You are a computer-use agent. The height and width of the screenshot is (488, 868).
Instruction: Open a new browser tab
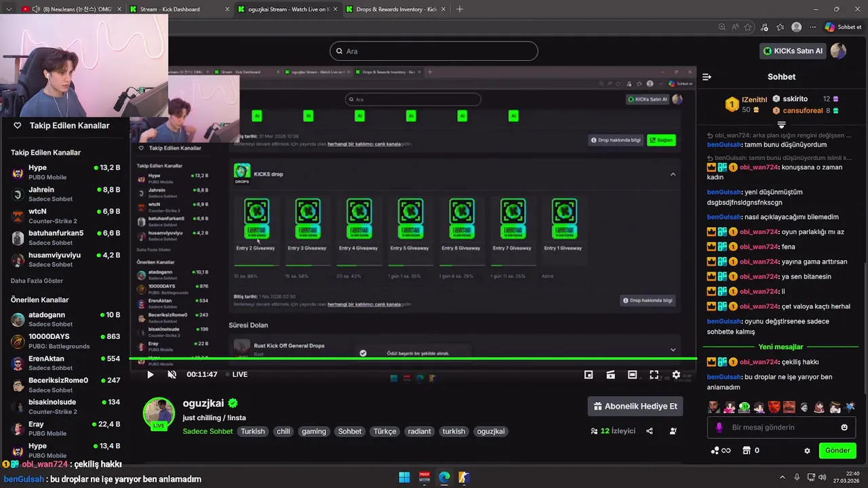(460, 9)
